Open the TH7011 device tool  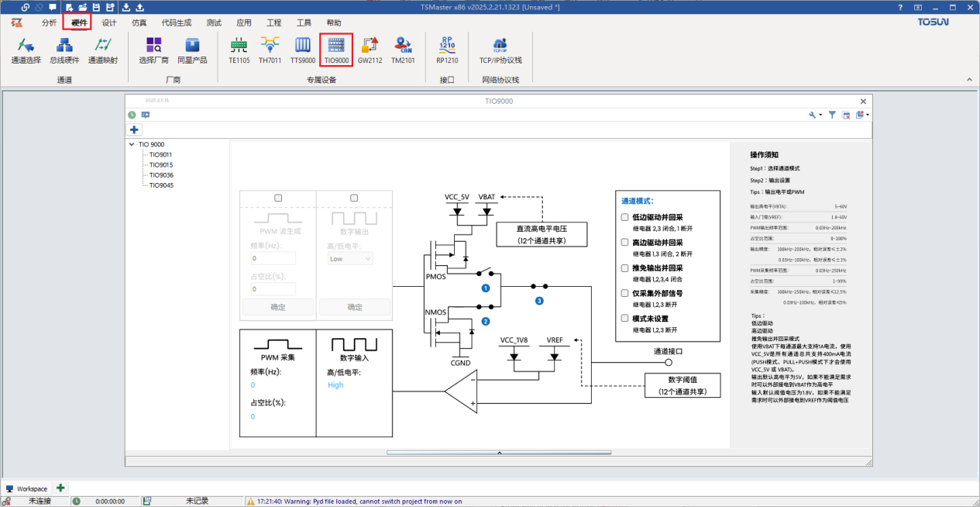270,50
